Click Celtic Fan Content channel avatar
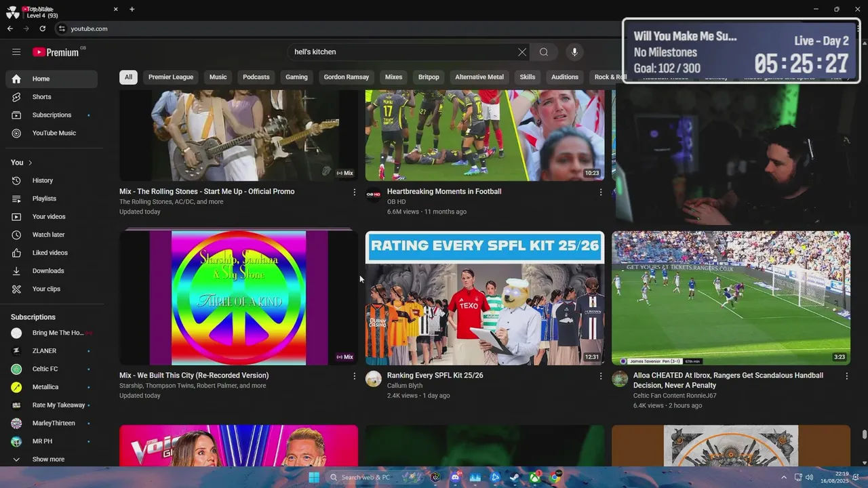868x488 pixels. point(620,379)
